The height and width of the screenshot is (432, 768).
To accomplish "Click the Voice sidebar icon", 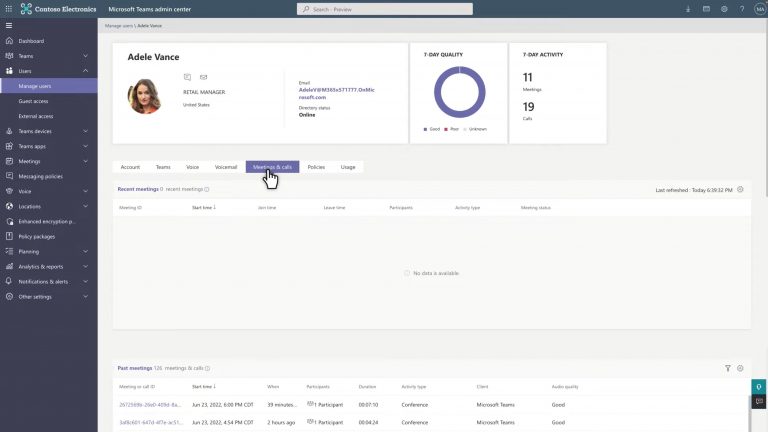I will coord(9,192).
